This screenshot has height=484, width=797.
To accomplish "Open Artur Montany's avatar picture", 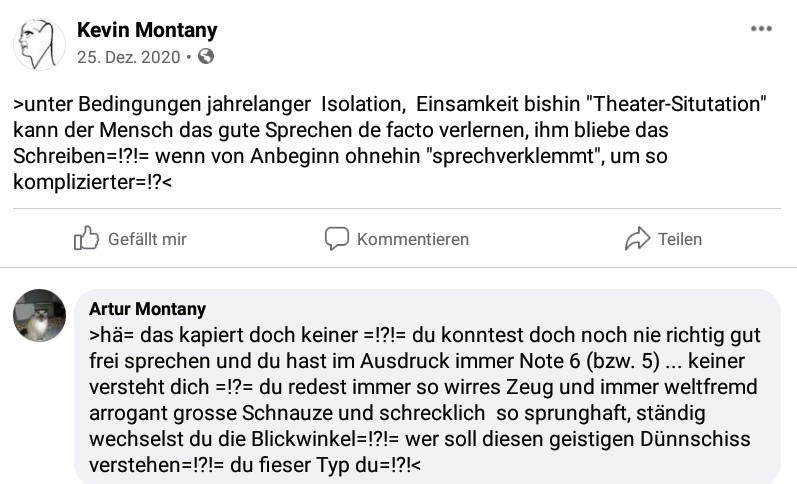I will (x=39, y=315).
